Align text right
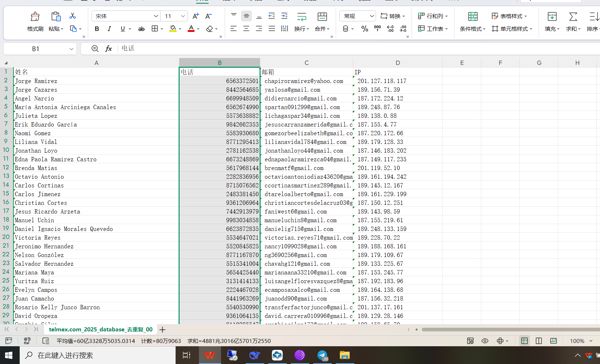The image size is (600, 364). coord(259,29)
